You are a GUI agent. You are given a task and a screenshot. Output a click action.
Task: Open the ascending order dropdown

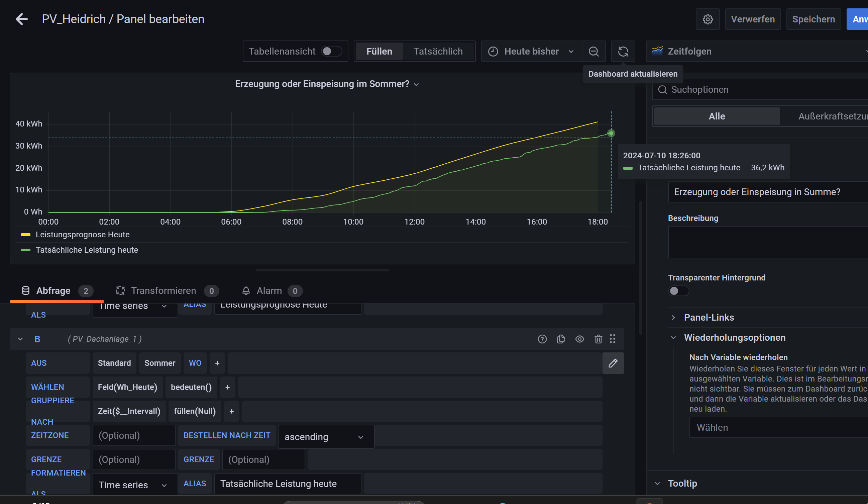point(326,437)
